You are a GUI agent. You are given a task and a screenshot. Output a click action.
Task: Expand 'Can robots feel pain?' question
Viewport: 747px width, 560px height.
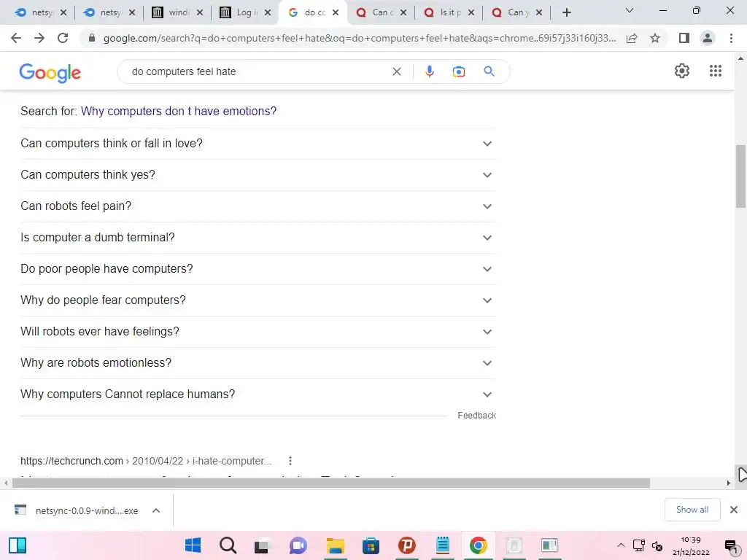[x=258, y=206]
